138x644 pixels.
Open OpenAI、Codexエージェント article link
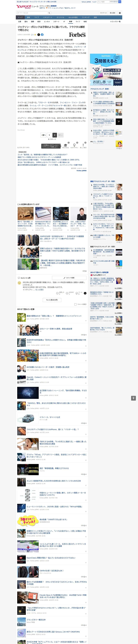(57, 378)
